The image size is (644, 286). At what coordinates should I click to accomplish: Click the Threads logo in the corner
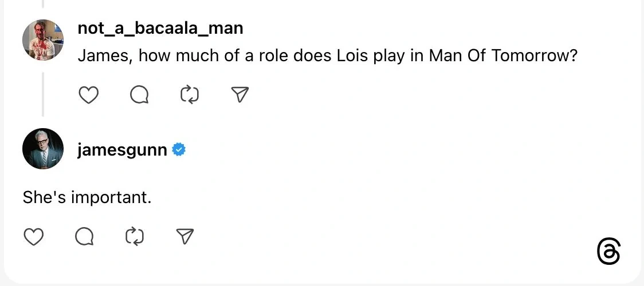(x=608, y=252)
